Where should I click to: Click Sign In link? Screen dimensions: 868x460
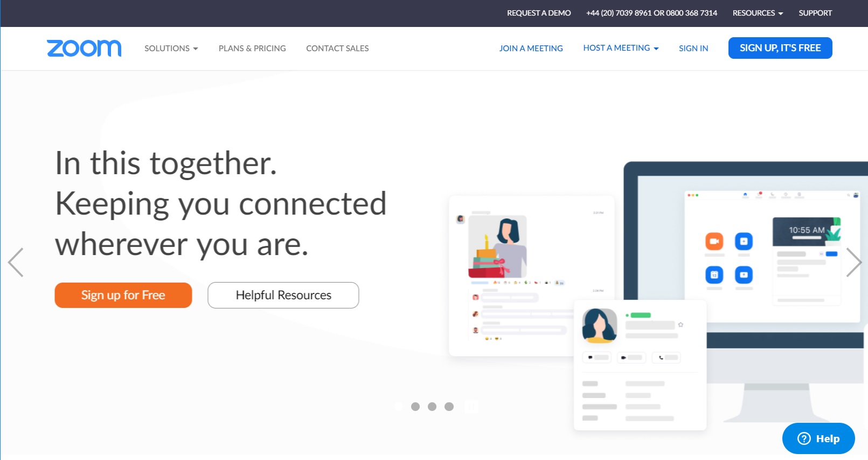point(693,49)
